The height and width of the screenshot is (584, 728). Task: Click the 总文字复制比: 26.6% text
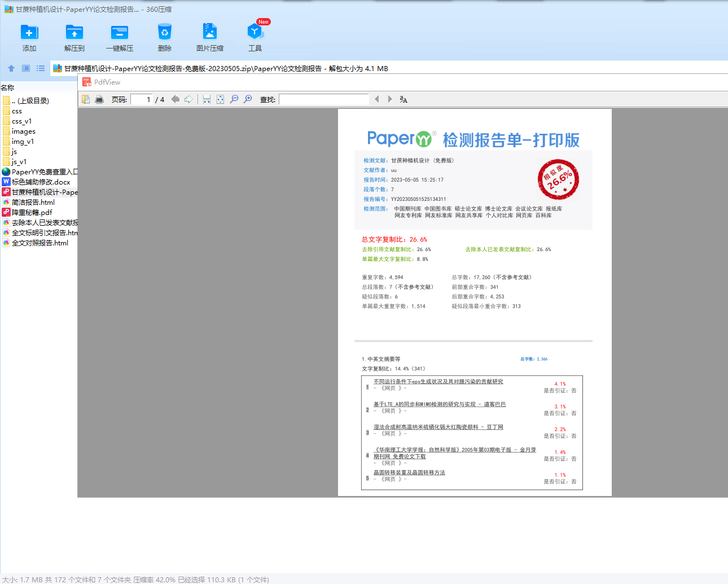click(x=394, y=239)
